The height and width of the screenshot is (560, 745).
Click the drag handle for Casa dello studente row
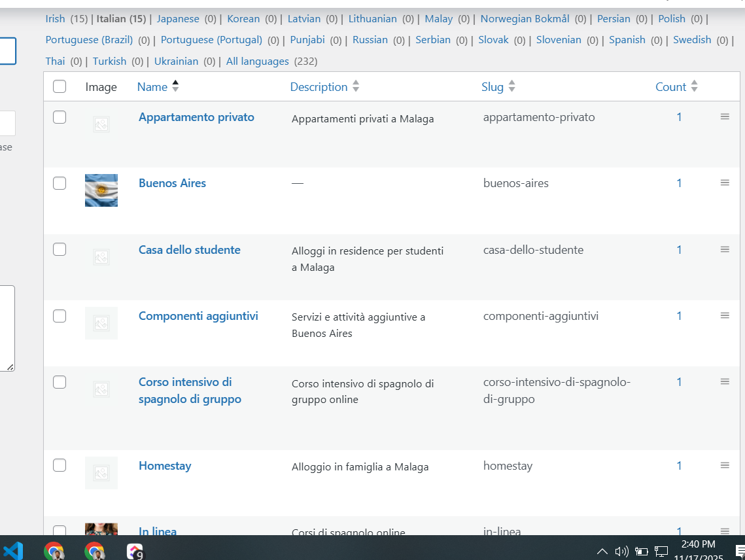(725, 250)
